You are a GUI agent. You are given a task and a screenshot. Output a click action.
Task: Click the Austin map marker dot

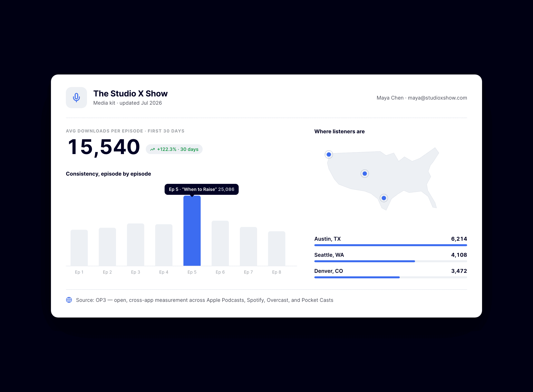[384, 198]
